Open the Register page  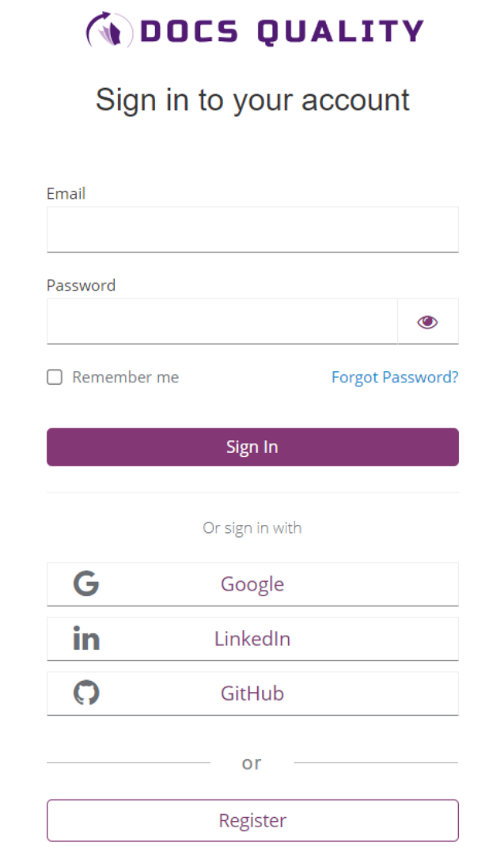coord(252,820)
